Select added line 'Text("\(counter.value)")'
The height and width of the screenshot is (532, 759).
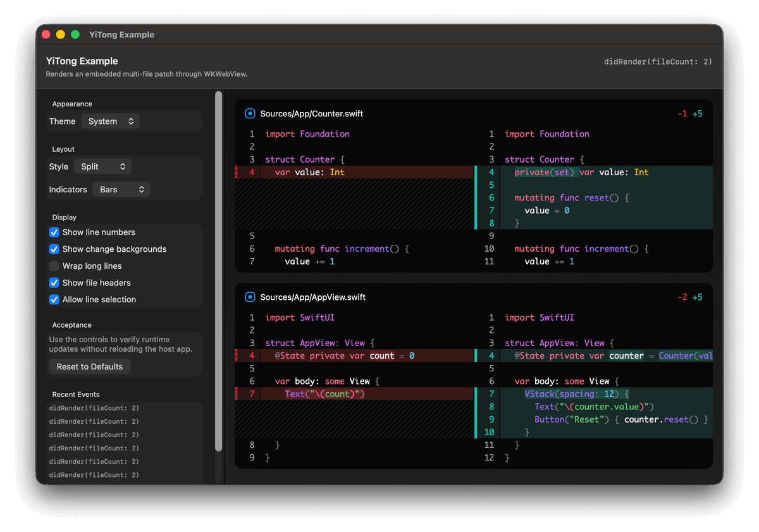(594, 406)
